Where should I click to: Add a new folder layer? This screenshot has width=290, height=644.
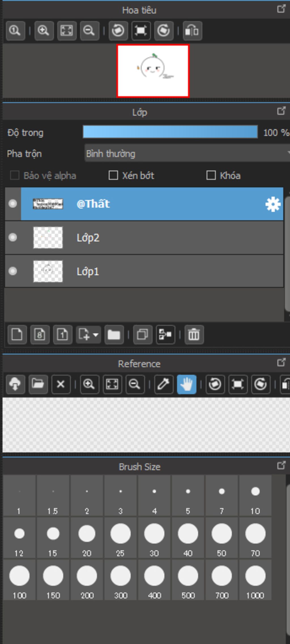114,335
